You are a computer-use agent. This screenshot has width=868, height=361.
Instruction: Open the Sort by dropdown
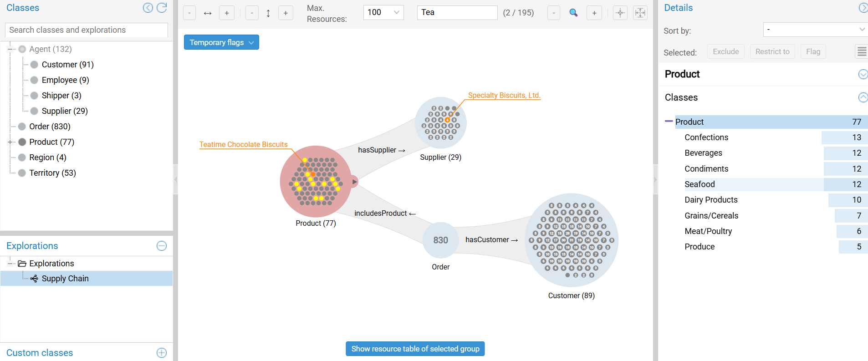[815, 30]
